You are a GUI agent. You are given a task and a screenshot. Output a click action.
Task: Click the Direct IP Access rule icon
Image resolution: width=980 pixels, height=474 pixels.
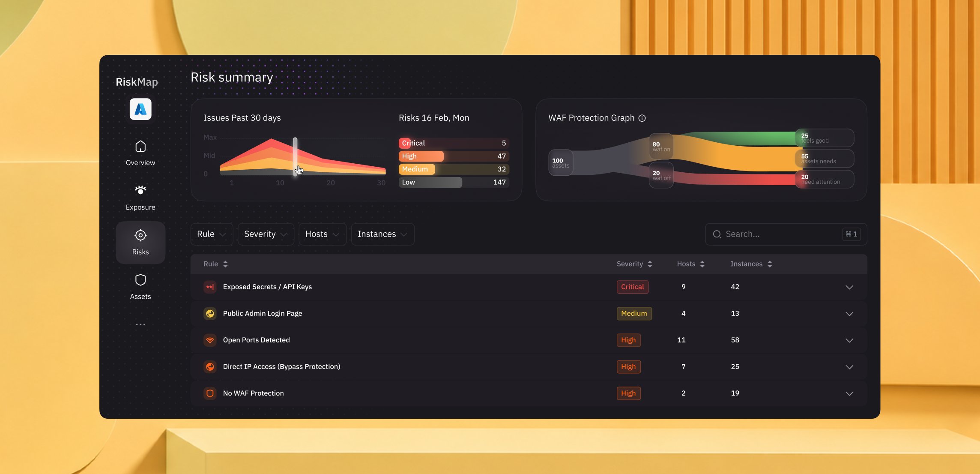210,367
